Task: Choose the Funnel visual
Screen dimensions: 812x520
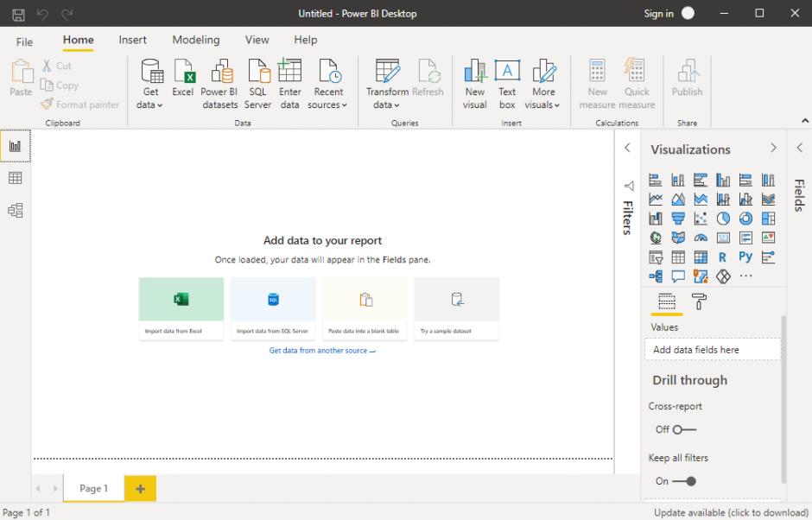Action: click(x=678, y=219)
